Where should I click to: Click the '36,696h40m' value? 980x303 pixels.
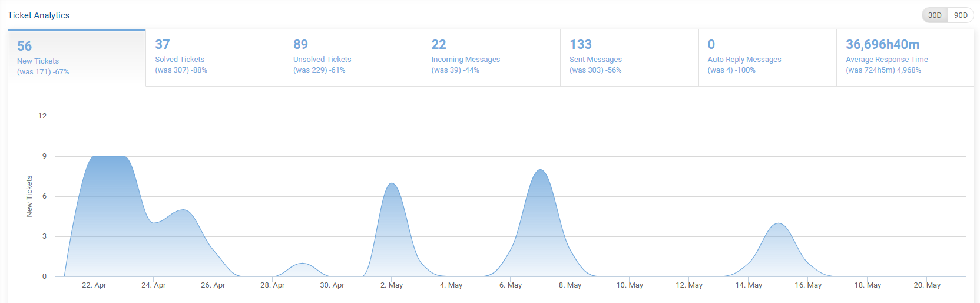(x=883, y=45)
